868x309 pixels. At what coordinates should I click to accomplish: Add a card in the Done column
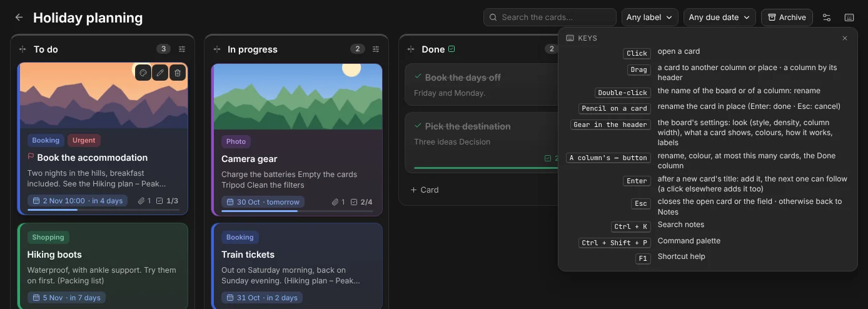425,190
